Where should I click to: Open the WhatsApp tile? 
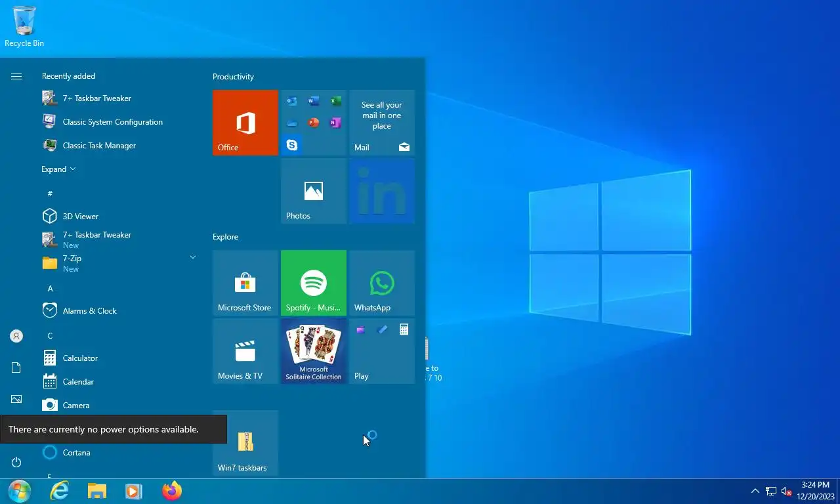click(382, 283)
